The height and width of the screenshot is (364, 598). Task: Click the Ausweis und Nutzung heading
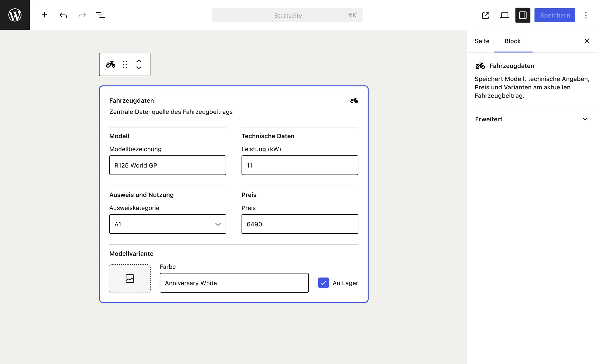pos(142,195)
